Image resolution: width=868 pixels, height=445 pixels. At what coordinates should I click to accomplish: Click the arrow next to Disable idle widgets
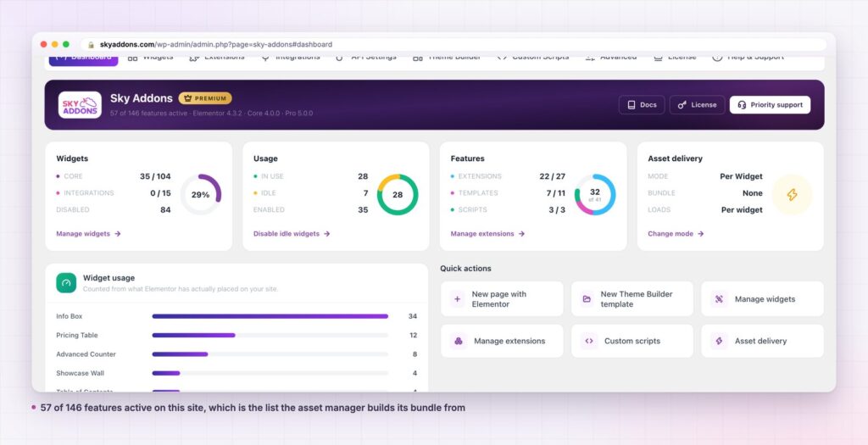point(326,234)
